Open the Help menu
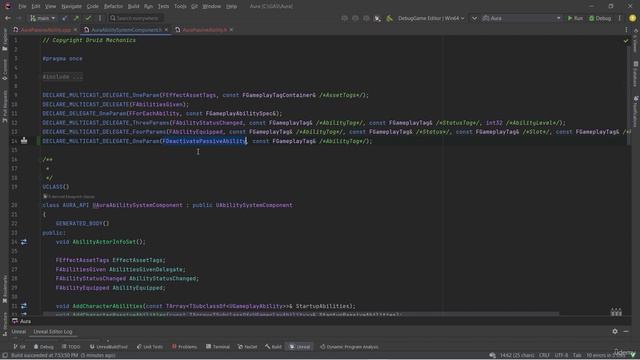640x360 pixels. pos(231,6)
